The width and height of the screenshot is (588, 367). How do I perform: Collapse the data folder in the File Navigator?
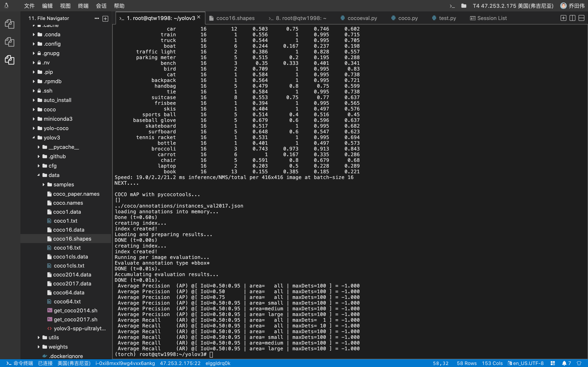point(38,175)
